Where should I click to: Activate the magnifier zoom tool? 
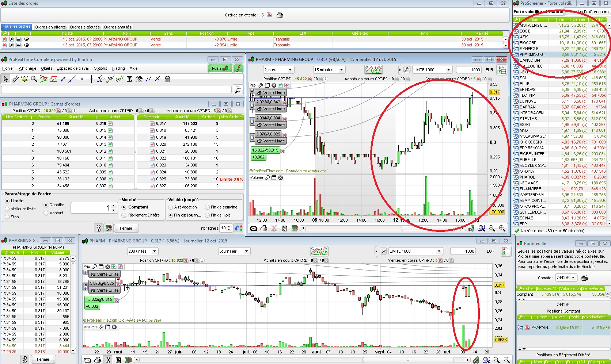click(x=34, y=79)
